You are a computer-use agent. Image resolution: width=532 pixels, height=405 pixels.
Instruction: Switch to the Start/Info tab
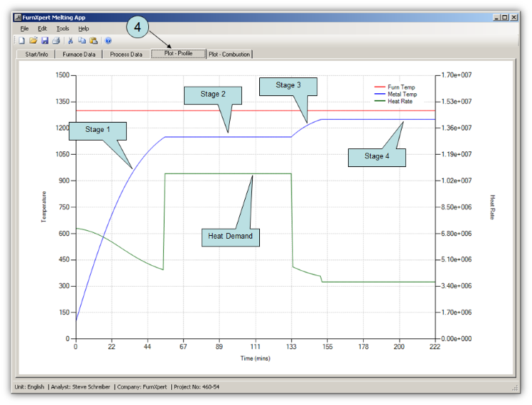coord(37,54)
